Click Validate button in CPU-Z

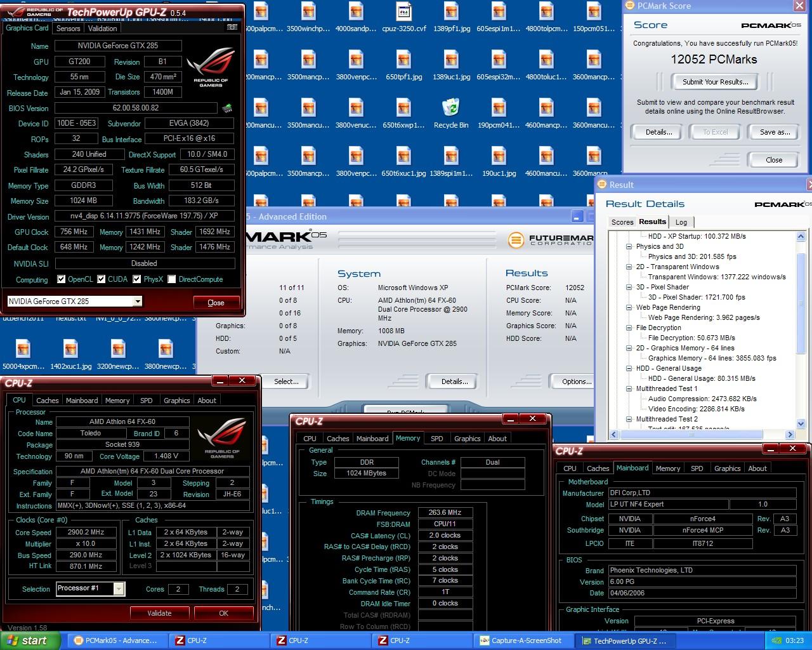click(159, 613)
